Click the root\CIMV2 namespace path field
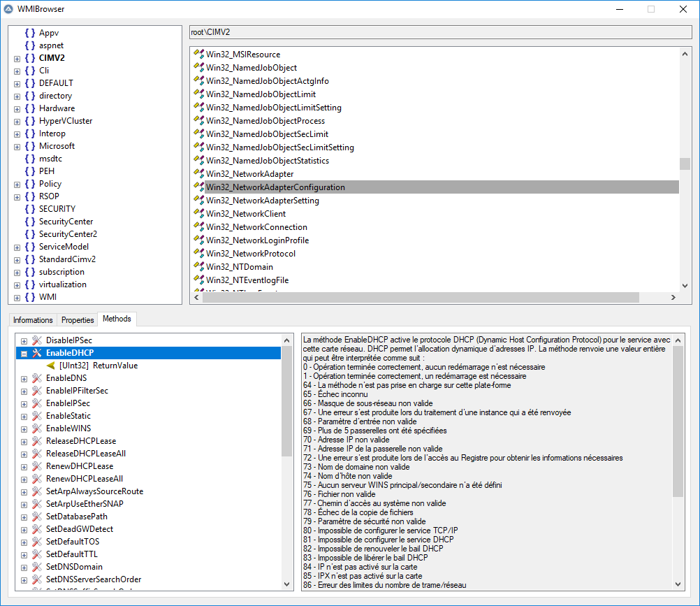The width and height of the screenshot is (700, 606). pos(441,32)
